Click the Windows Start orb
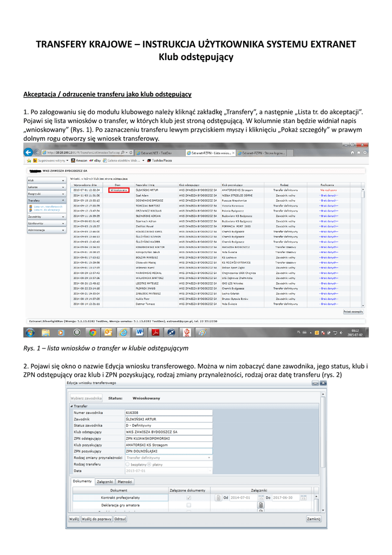 coord(30,332)
